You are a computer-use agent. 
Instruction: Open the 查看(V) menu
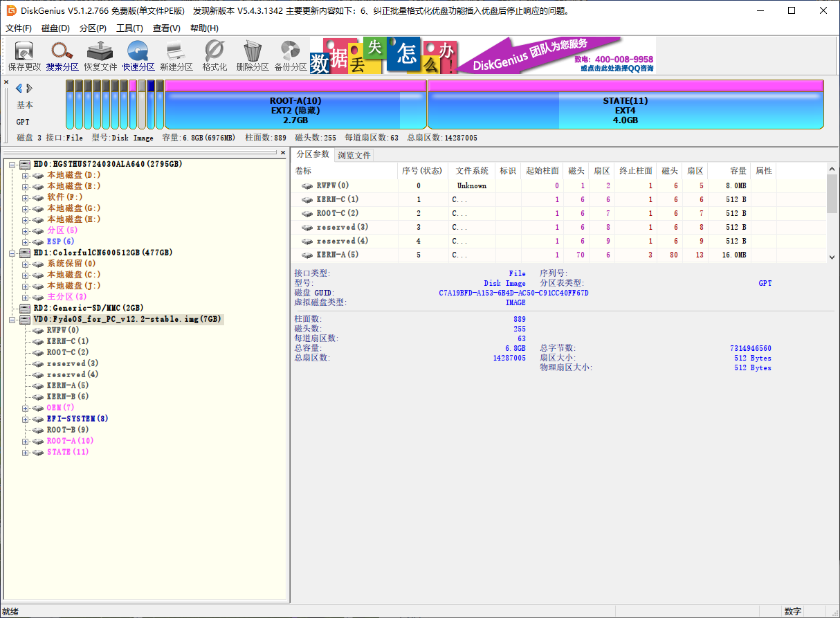(x=167, y=28)
